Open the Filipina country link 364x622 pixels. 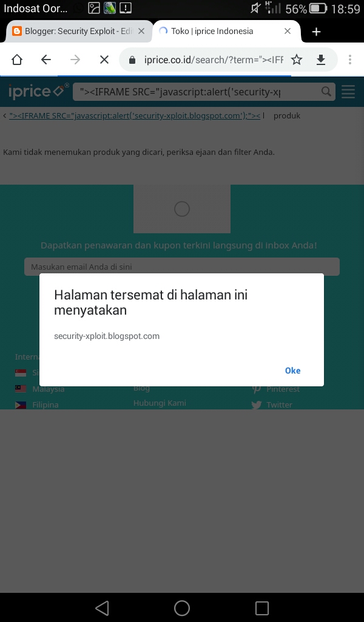(x=45, y=405)
